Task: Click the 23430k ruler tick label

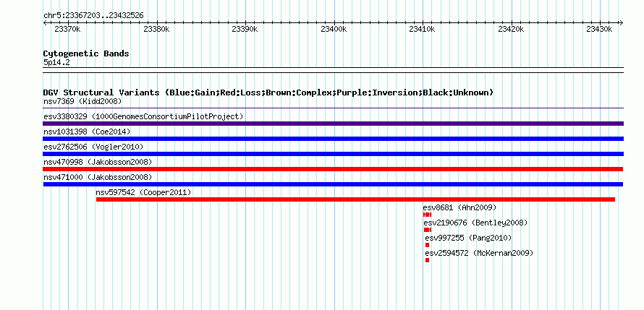Action: pyautogui.click(x=599, y=29)
